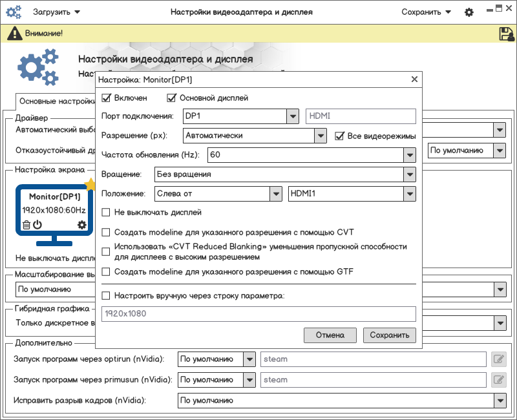Open the «Загрузить» menu
This screenshot has width=517, height=420.
[x=56, y=12]
